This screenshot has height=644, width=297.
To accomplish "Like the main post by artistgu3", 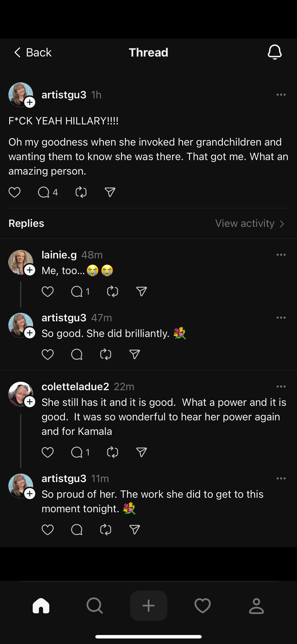I will coord(15,192).
